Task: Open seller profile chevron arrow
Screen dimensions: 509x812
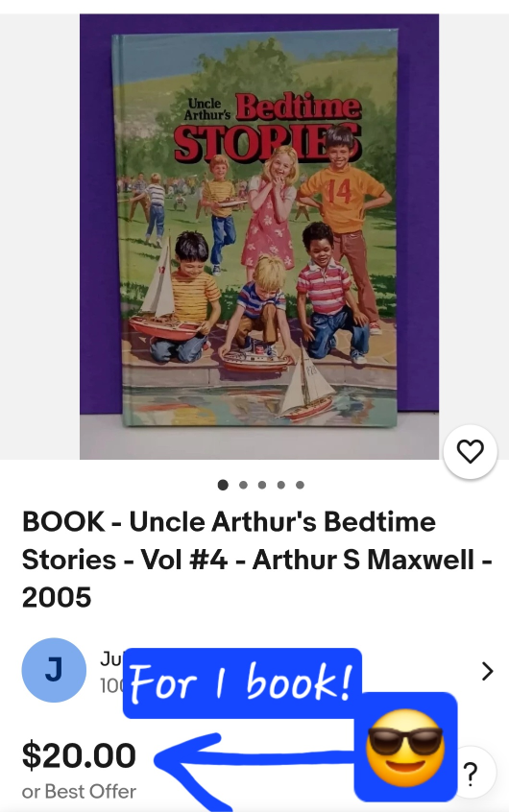Action: (x=487, y=671)
